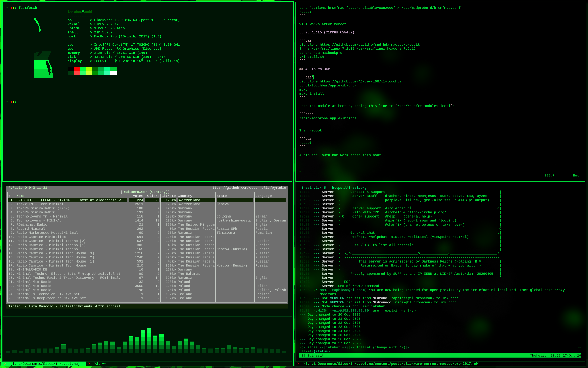Click the 'Country' column header in PyRadio
Screen dimensions: 588x368
click(x=185, y=196)
